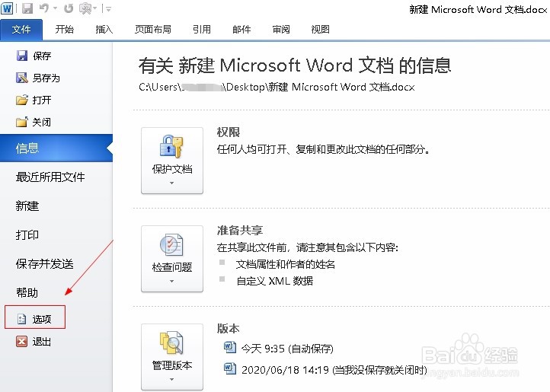
Task: Open the 文件 tab
Action: pyautogui.click(x=21, y=30)
